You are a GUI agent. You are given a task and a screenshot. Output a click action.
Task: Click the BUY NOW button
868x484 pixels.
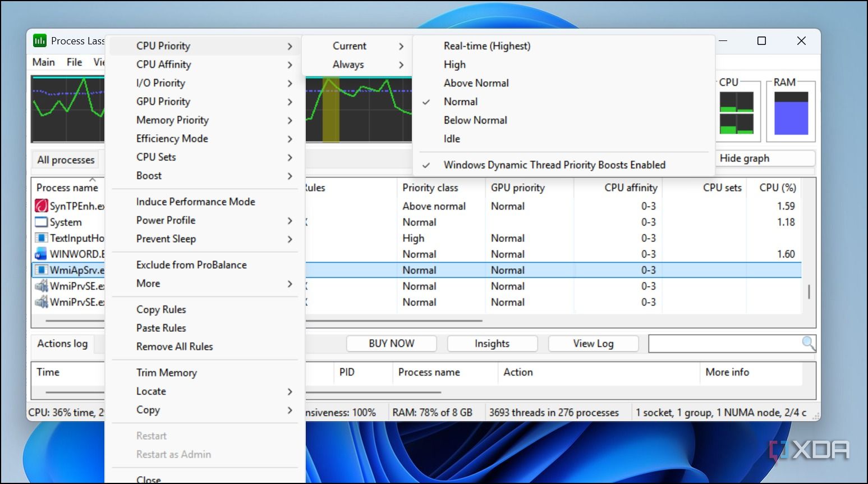pos(392,344)
